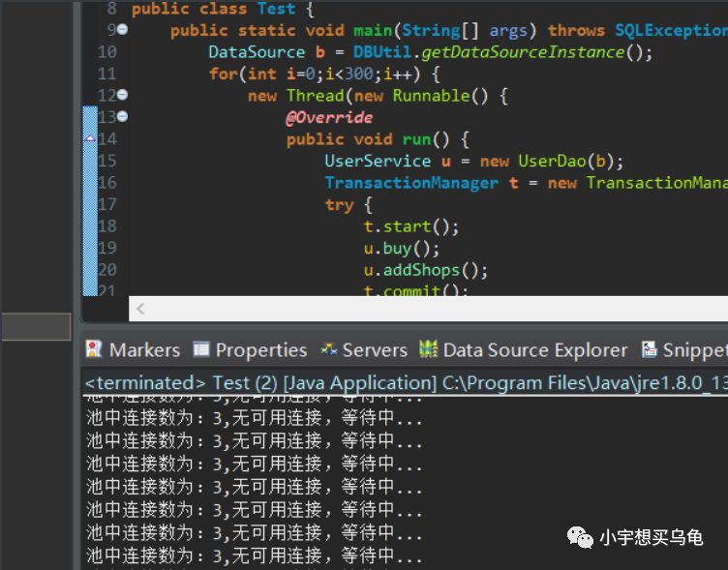Open the Properties tab
The image size is (728, 570).
coord(250,350)
